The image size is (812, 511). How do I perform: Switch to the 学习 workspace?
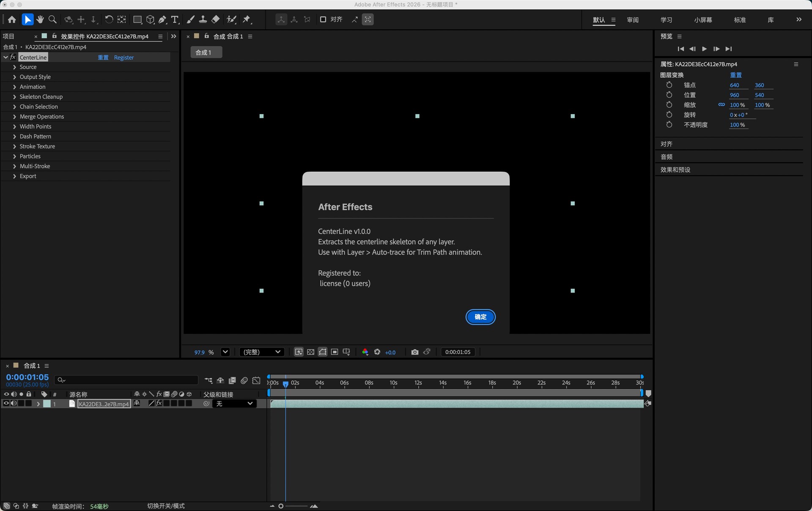tap(666, 20)
